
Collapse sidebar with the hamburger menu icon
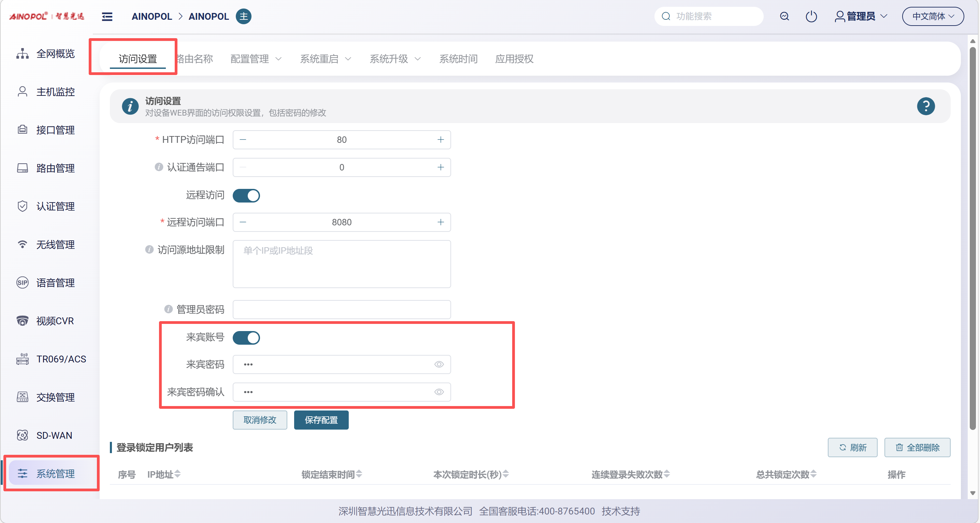pos(107,16)
